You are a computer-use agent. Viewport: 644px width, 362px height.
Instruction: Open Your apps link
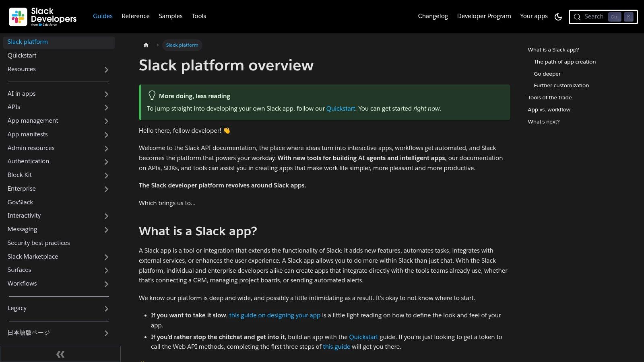[534, 16]
